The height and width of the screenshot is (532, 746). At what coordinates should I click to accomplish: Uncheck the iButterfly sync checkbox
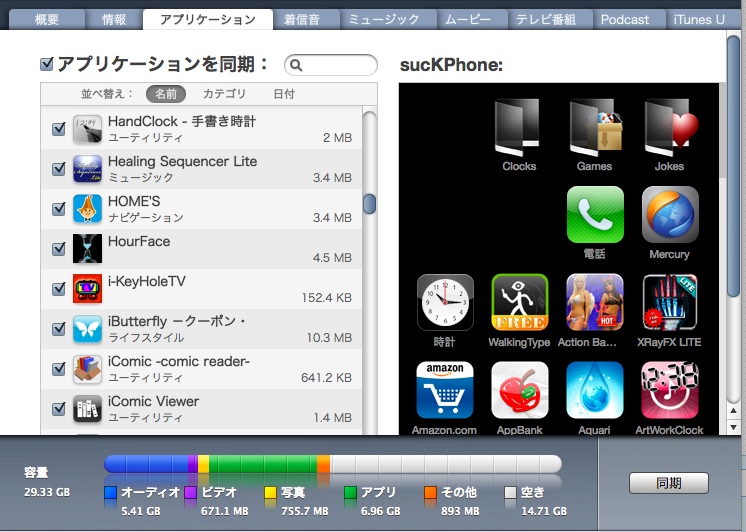pyautogui.click(x=59, y=328)
